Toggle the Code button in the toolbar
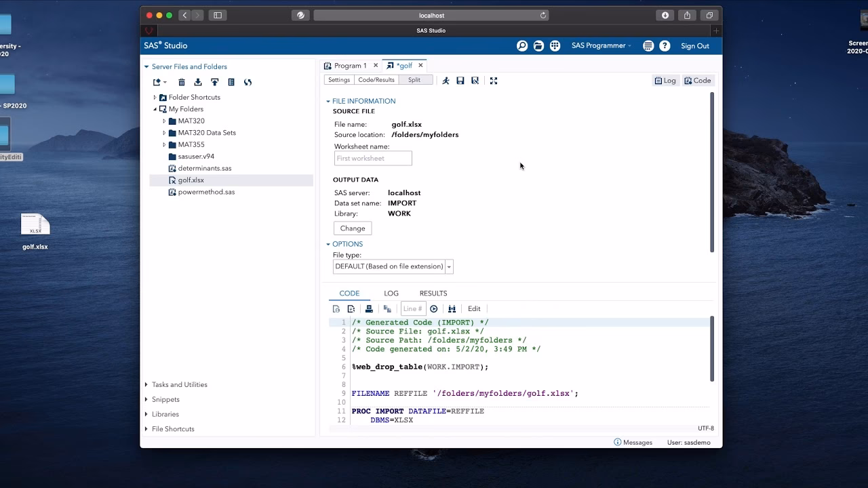 click(698, 81)
